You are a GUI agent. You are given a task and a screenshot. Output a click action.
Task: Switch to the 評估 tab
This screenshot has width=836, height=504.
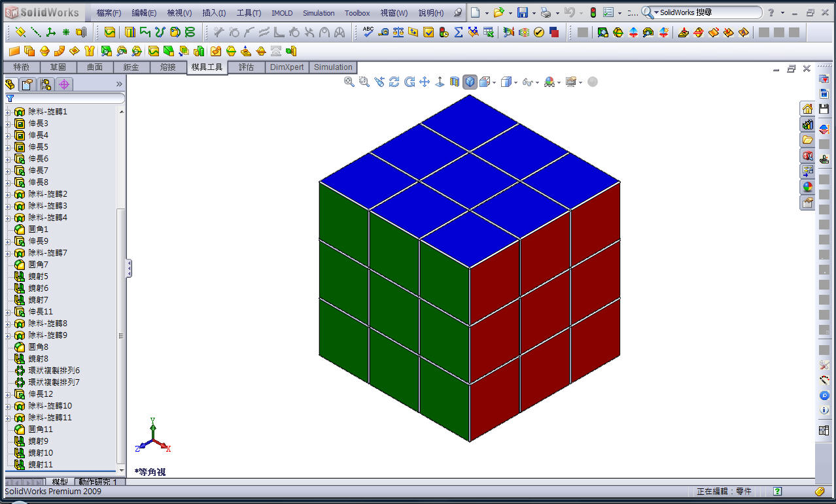(x=246, y=67)
